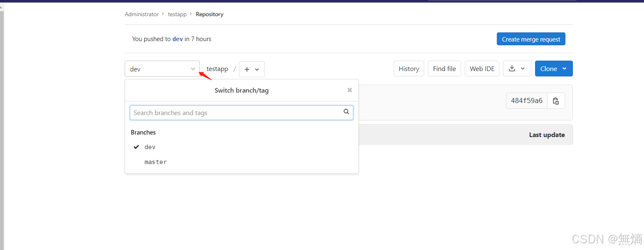The height and width of the screenshot is (250, 644).
Task: Open the commit History
Action: click(x=409, y=69)
